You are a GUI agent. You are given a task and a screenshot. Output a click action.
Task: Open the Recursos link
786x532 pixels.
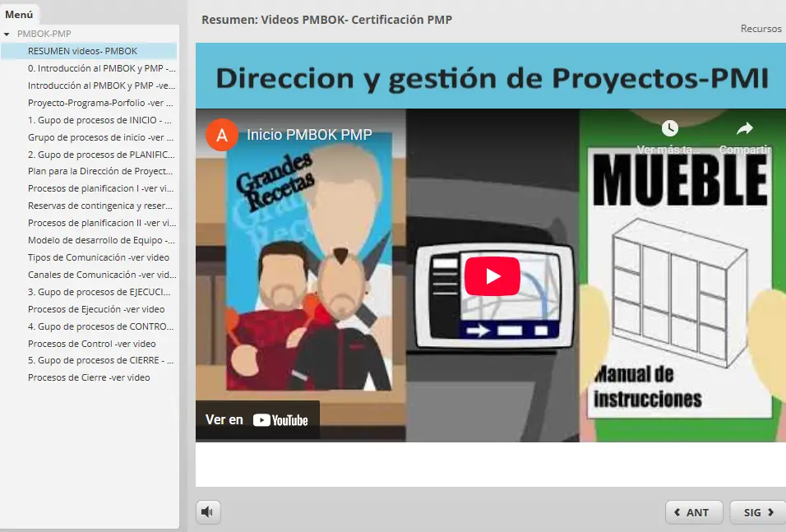pos(761,29)
